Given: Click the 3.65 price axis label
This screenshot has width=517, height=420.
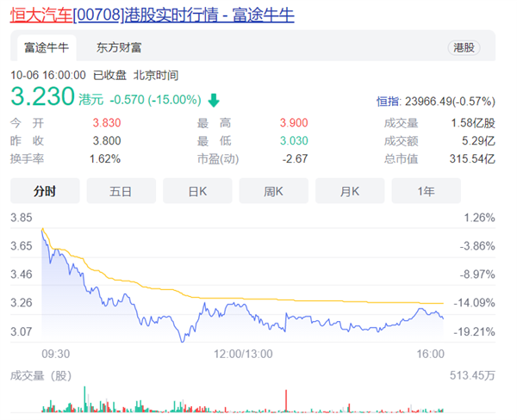Looking at the screenshot, I should [22, 246].
